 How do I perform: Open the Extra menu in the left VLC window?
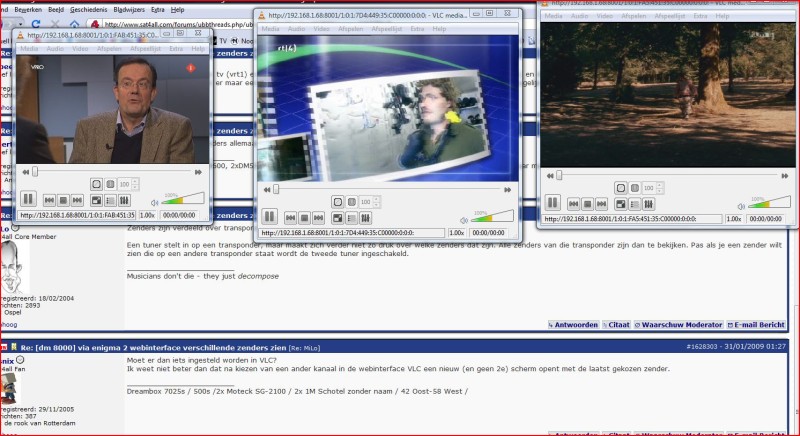pyautogui.click(x=176, y=48)
